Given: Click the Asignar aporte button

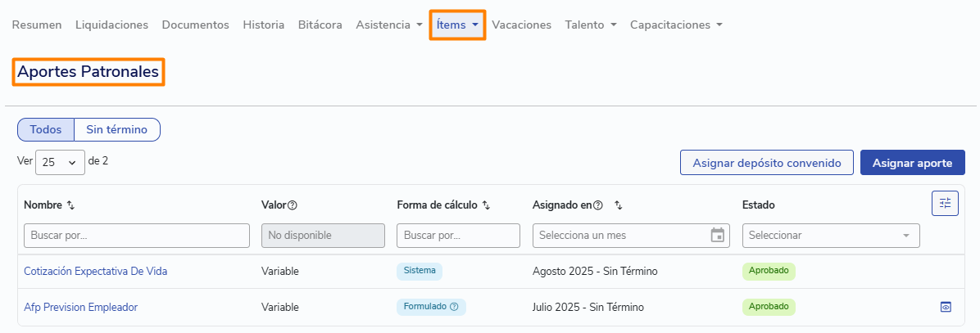Looking at the screenshot, I should 913,163.
